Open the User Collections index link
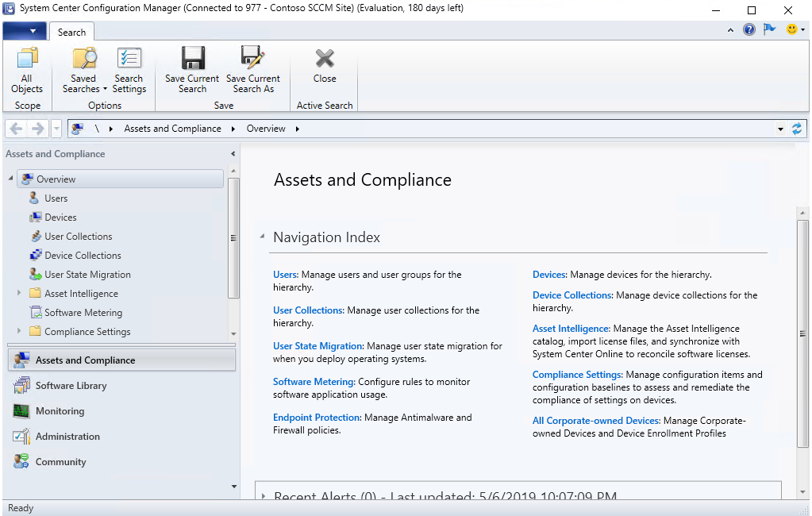 pyautogui.click(x=308, y=310)
